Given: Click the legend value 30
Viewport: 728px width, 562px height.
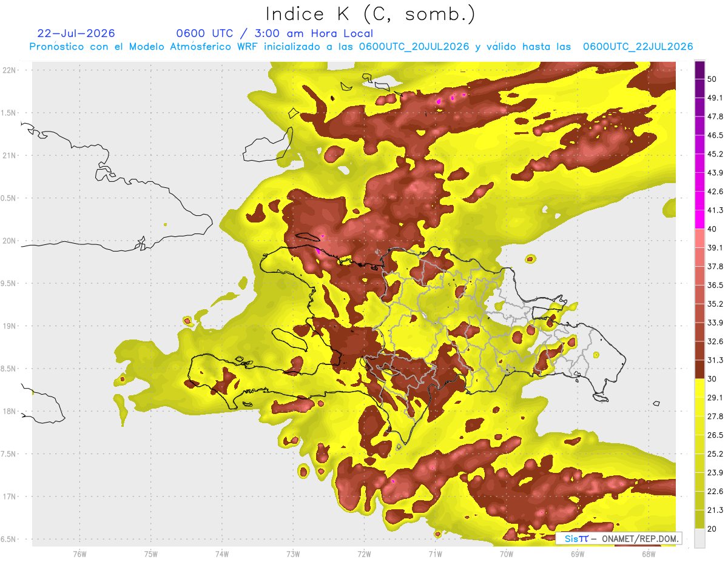Looking at the screenshot, I should click(712, 379).
